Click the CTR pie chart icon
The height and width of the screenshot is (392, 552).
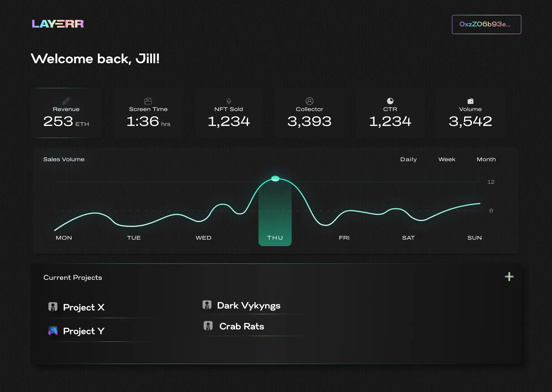390,101
